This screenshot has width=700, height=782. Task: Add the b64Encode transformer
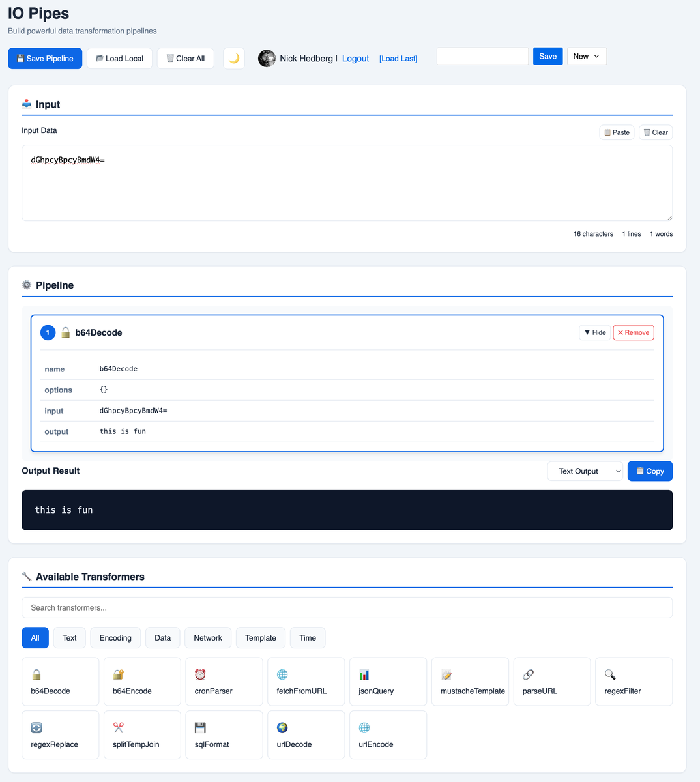142,682
